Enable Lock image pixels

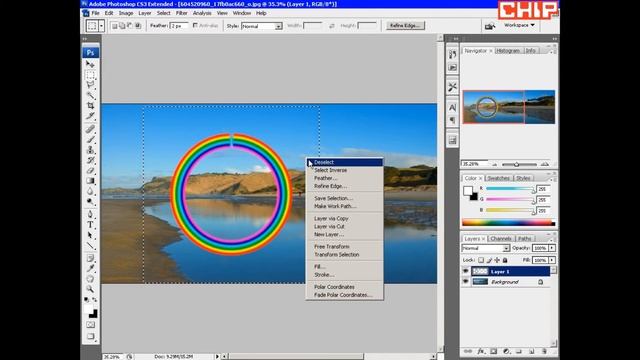pyautogui.click(x=489, y=260)
